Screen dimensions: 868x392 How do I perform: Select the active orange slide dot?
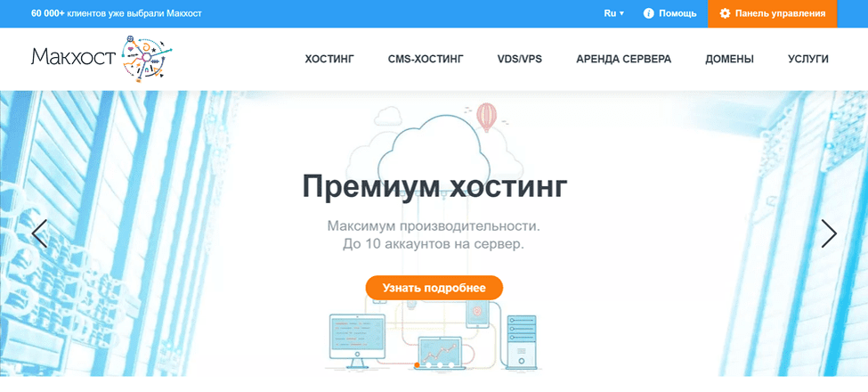[418, 365]
